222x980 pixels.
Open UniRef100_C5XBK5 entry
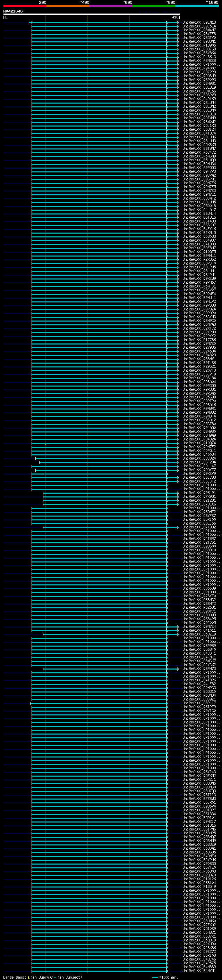coord(199,145)
